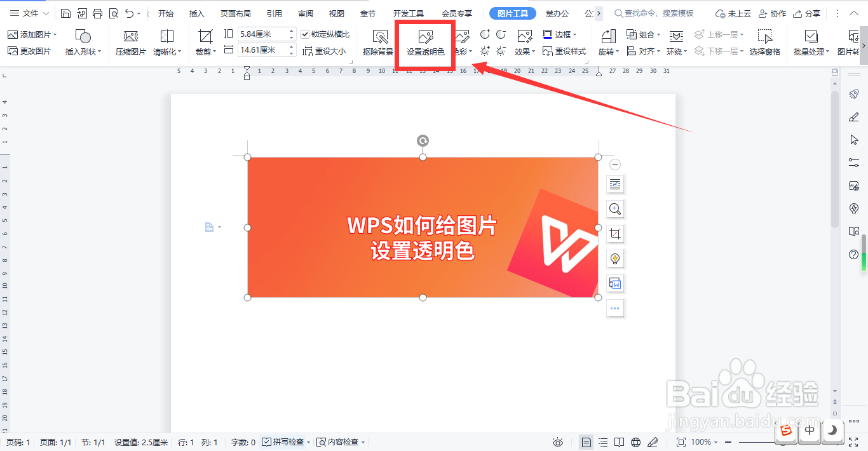Viewport: 868px width, 451px height.
Task: Open the 插入 tab
Action: [197, 13]
